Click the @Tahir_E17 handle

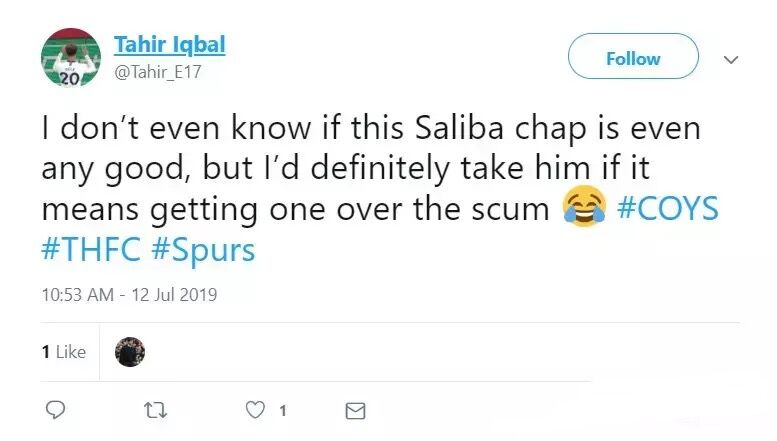(152, 72)
